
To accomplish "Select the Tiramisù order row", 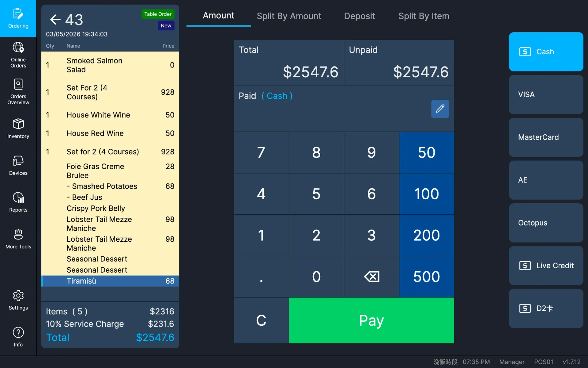I will pyautogui.click(x=110, y=281).
